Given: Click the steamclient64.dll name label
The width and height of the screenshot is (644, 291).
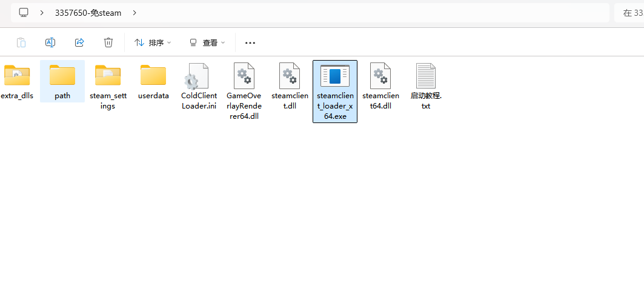Looking at the screenshot, I should (380, 101).
